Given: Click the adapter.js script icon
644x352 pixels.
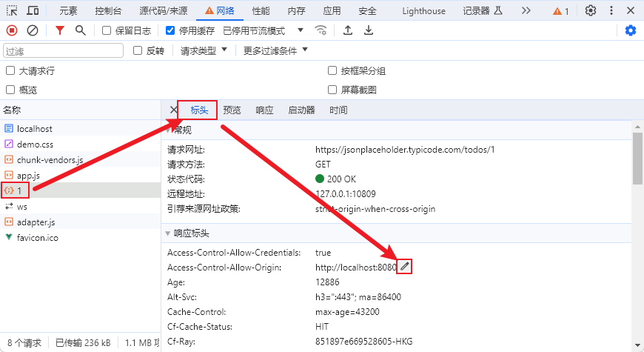Looking at the screenshot, I should click(x=9, y=222).
